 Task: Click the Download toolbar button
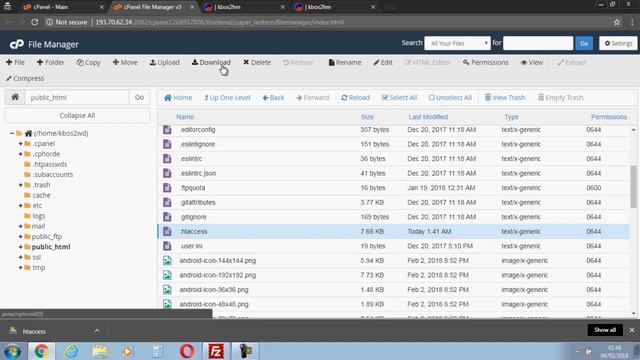211,62
